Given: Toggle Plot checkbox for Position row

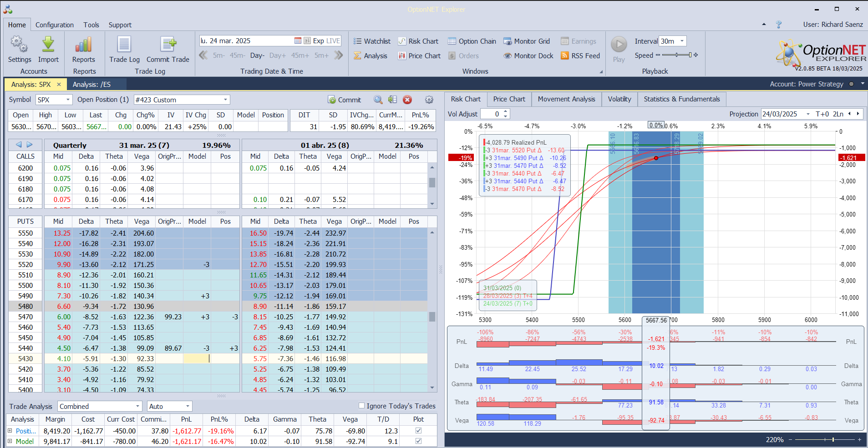Looking at the screenshot, I should [418, 431].
